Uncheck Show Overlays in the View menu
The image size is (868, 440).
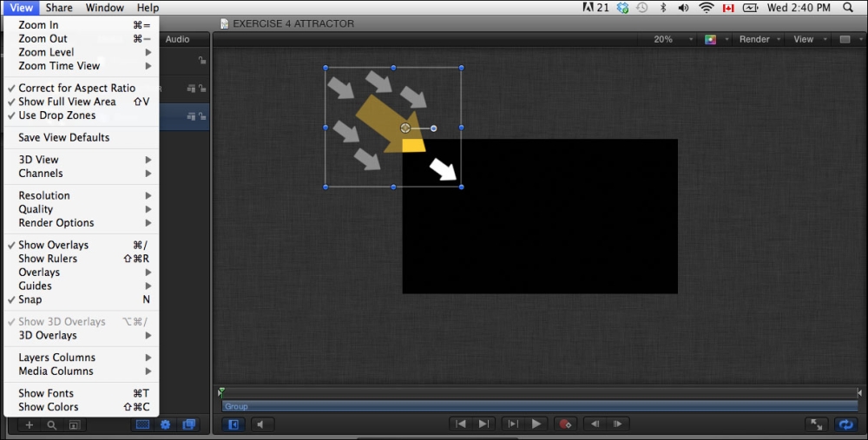[x=53, y=245]
